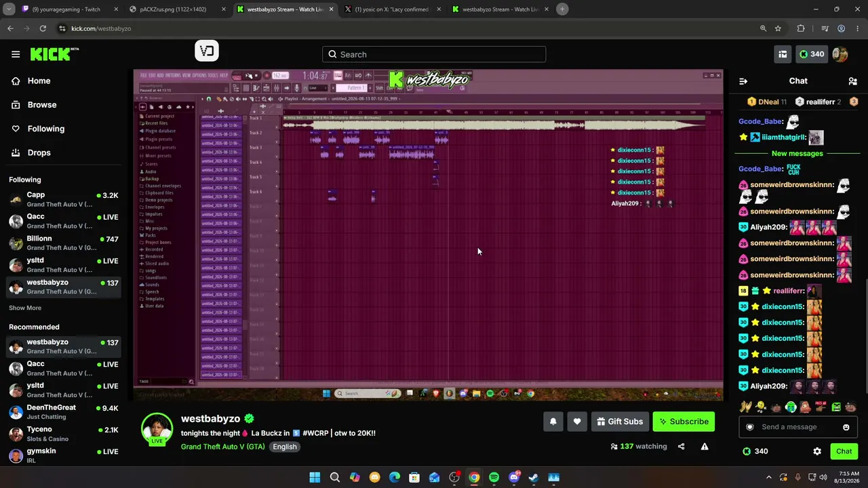Follow westbabyzo with the heart button
The image size is (868, 488).
(577, 422)
